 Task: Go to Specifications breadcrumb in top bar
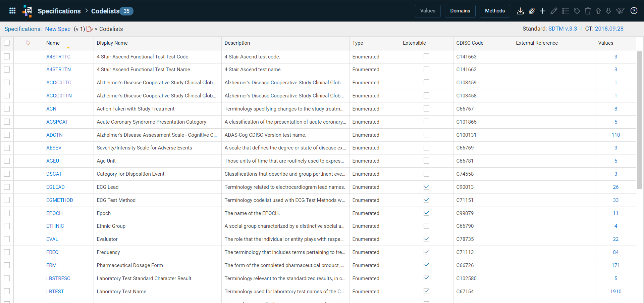(59, 11)
